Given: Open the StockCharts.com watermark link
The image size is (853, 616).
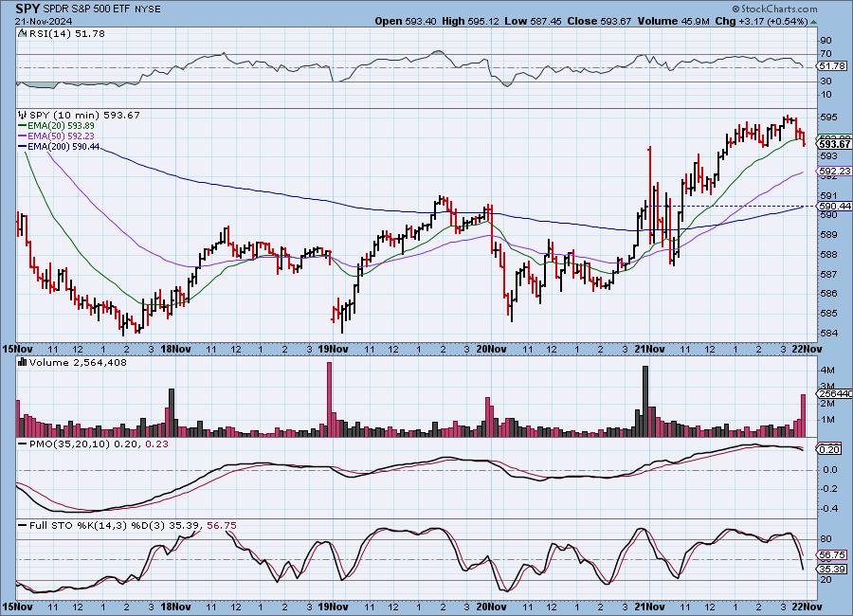Looking at the screenshot, I should (774, 9).
